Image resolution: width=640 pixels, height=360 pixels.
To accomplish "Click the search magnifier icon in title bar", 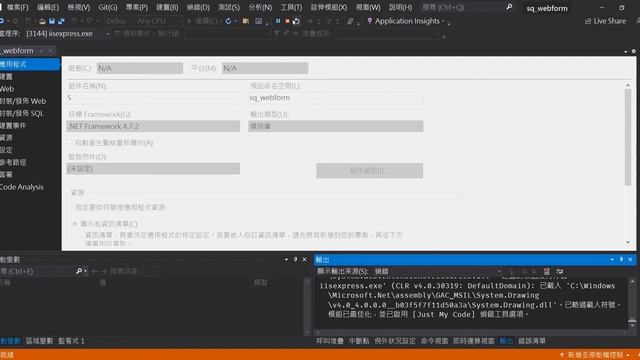I will tap(509, 7).
